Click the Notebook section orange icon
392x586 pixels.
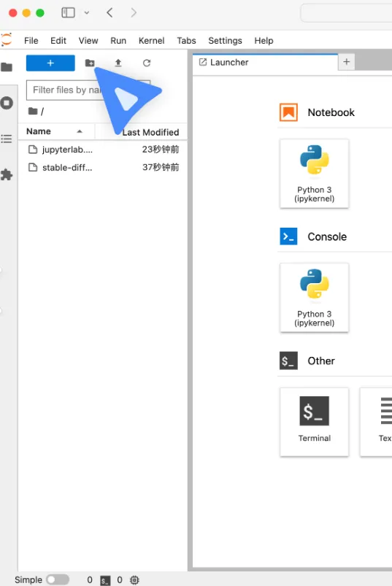click(x=288, y=112)
